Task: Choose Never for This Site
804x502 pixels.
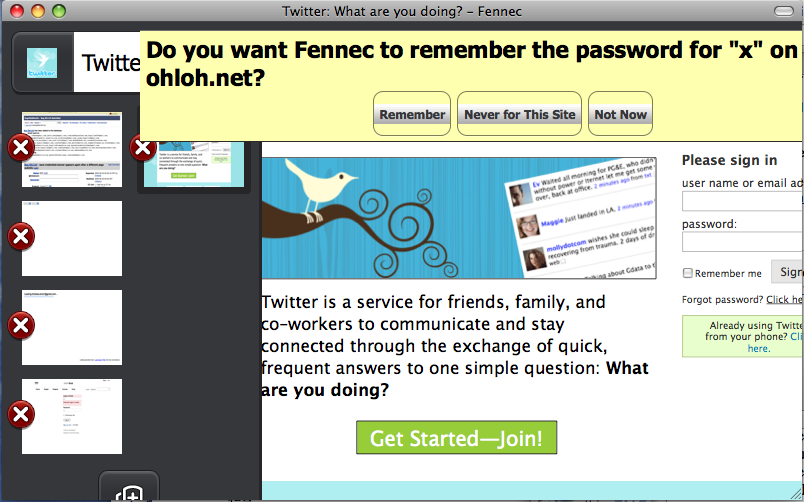Action: click(519, 114)
